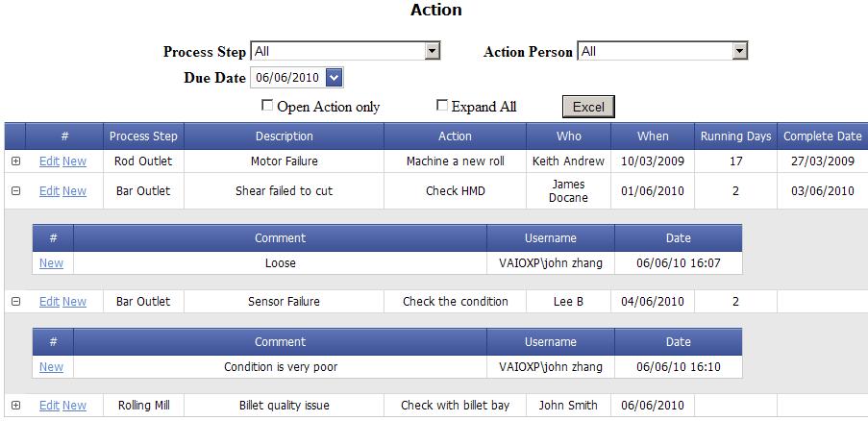Click the Process Step column header
The width and height of the screenshot is (868, 421).
point(143,136)
